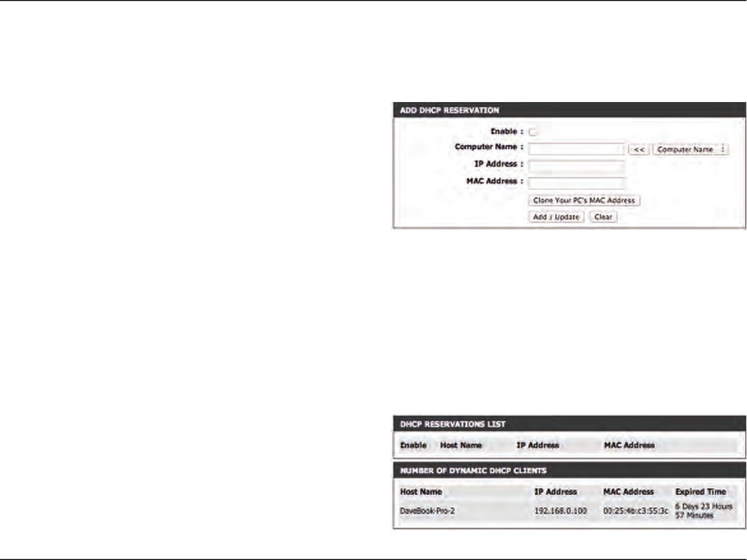This screenshot has width=747, height=560.
Task: Click the Clear button
Action: tap(603, 217)
